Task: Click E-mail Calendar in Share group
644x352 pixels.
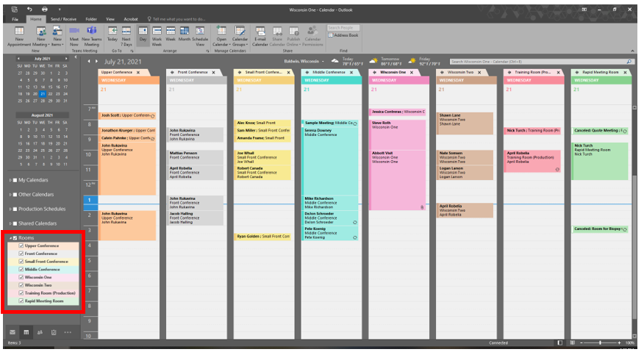Action: coord(260,36)
